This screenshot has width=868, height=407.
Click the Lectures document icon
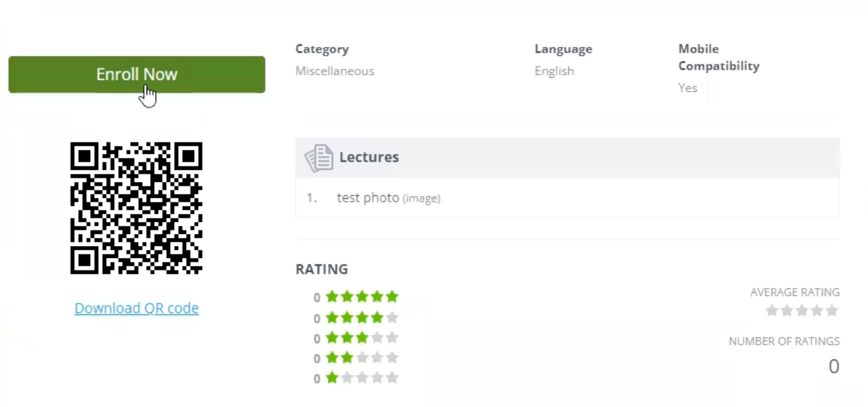(x=319, y=158)
